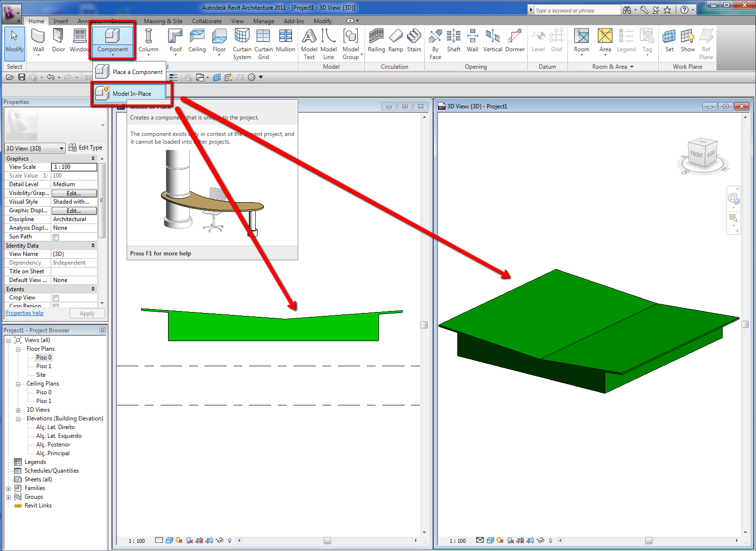Expand the Groups tree node

[x=9, y=497]
